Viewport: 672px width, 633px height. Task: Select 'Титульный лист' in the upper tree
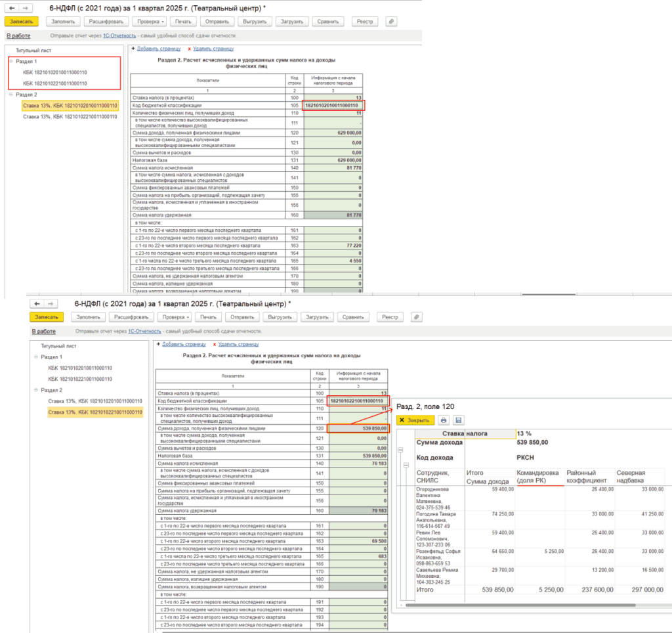click(33, 50)
